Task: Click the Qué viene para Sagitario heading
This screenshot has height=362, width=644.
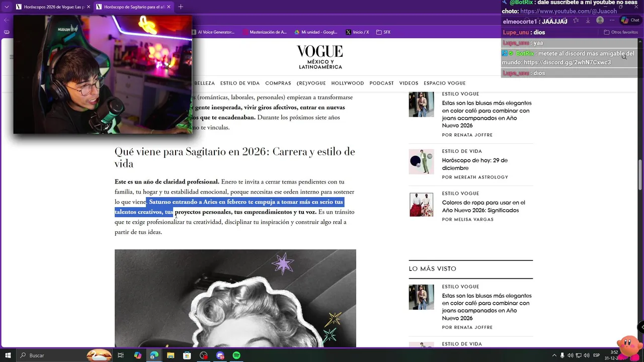Action: tap(235, 157)
